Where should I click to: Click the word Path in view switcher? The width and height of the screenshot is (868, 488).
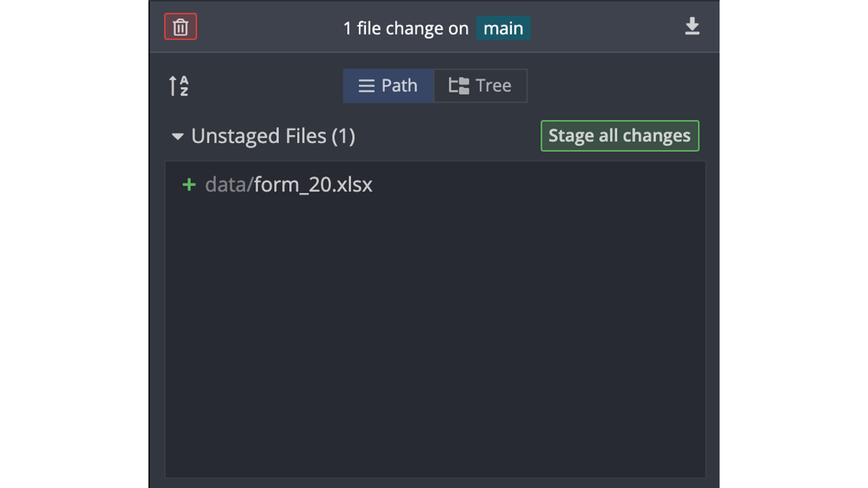(400, 86)
